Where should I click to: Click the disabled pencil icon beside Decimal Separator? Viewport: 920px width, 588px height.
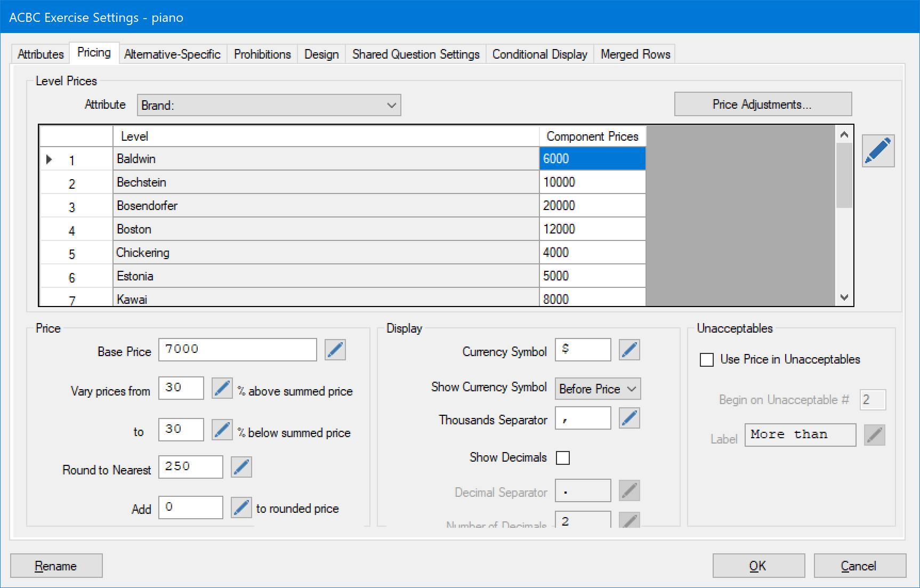tap(630, 490)
